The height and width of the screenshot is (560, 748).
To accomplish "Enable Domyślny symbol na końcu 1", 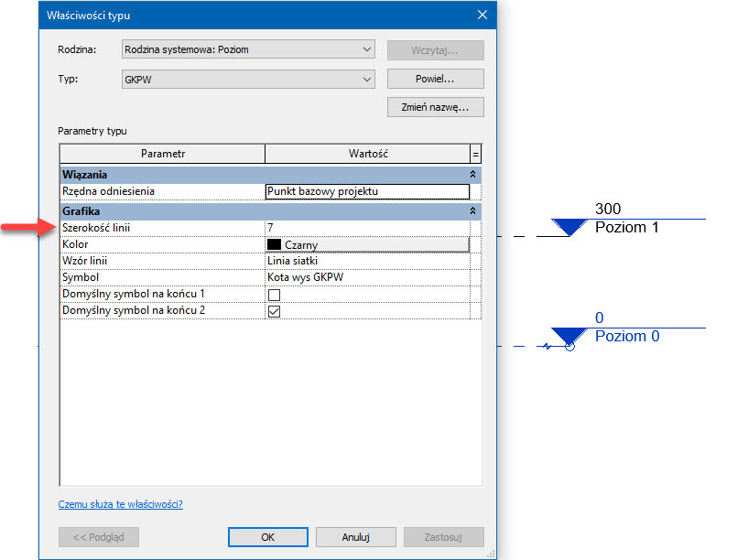I will coord(273,295).
